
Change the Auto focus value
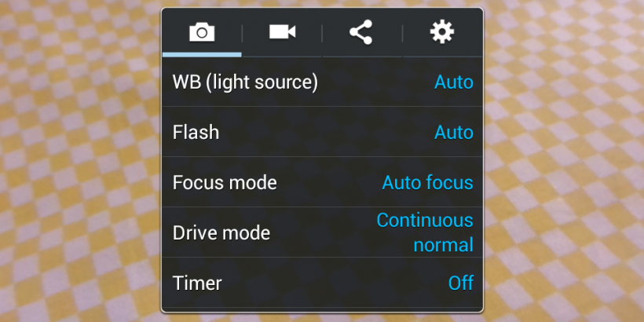pyautogui.click(x=427, y=183)
